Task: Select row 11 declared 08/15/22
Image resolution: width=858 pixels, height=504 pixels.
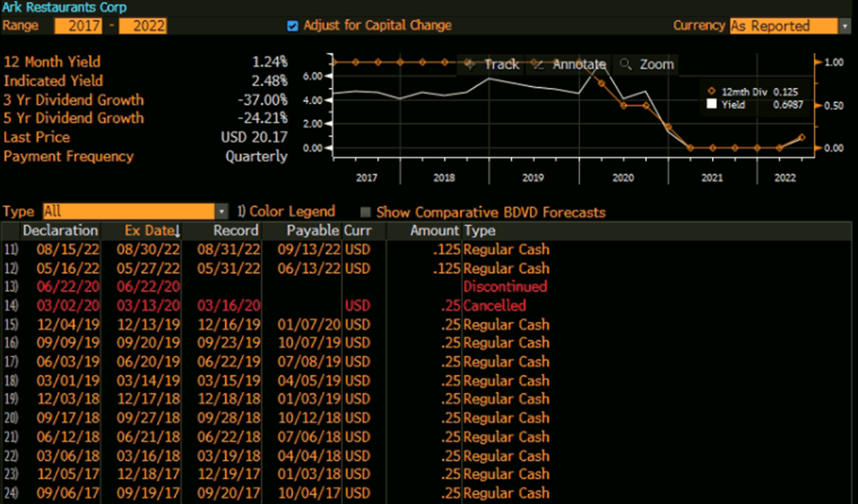Action: 264,249
